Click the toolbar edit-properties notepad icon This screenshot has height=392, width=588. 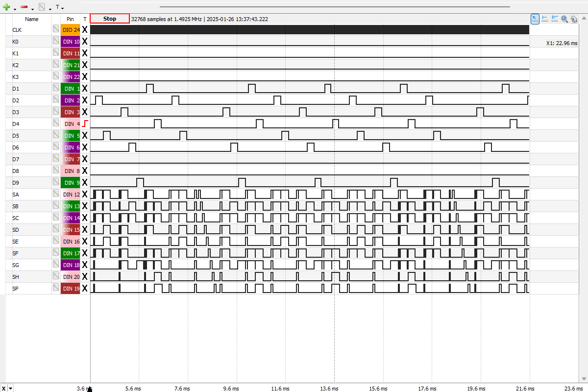(42, 7)
